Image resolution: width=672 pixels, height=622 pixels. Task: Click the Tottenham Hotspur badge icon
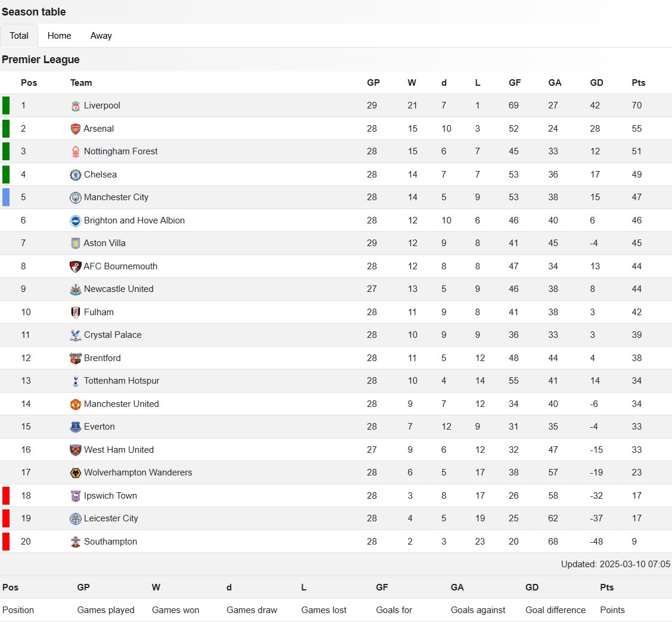click(75, 381)
